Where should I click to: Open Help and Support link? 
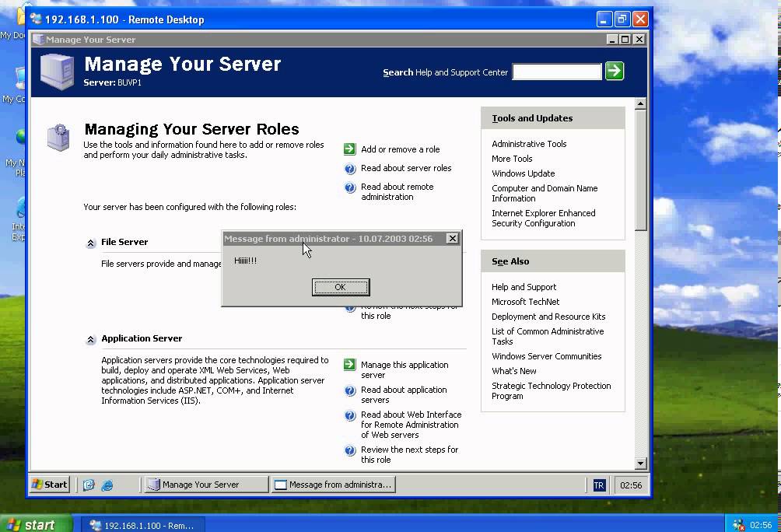point(524,287)
